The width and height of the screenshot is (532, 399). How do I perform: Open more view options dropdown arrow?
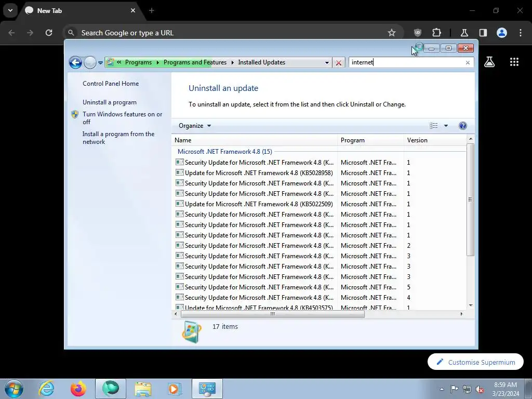point(446,126)
